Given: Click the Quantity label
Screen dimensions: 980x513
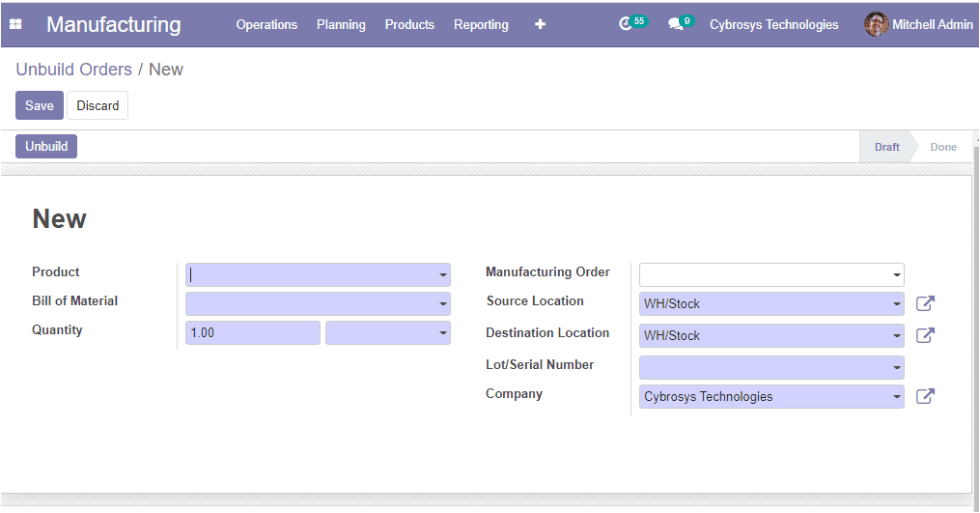Looking at the screenshot, I should pyautogui.click(x=57, y=330).
